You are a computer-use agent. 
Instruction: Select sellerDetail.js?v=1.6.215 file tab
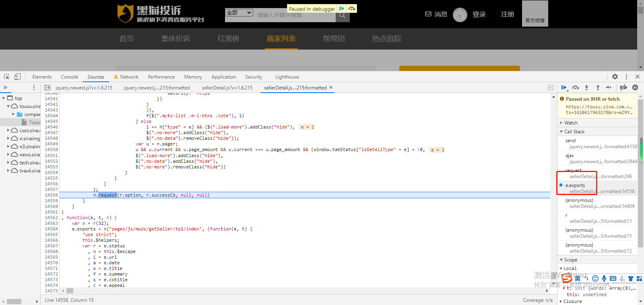click(227, 87)
